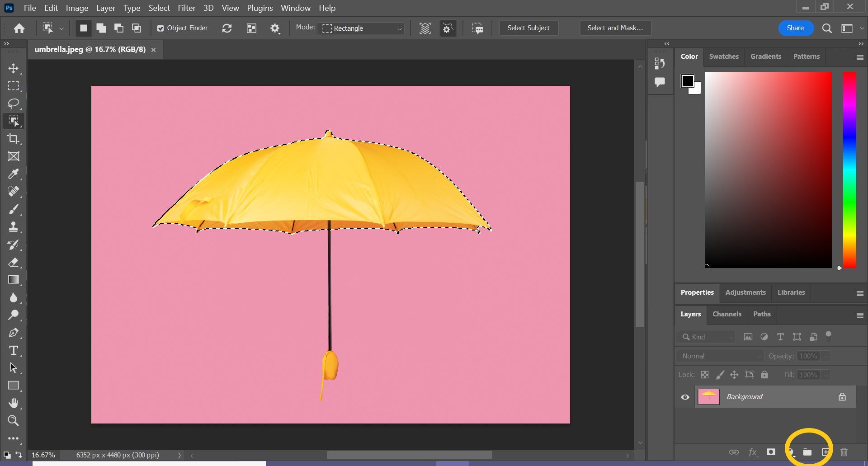This screenshot has height=466, width=868.
Task: Select the Eyedropper tool
Action: pos(14,174)
